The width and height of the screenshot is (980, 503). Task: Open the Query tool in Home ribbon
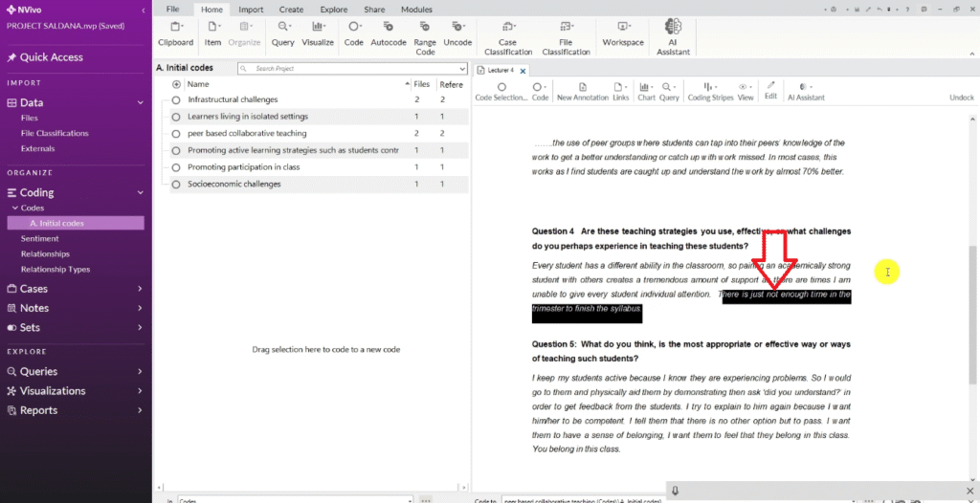[x=282, y=28]
